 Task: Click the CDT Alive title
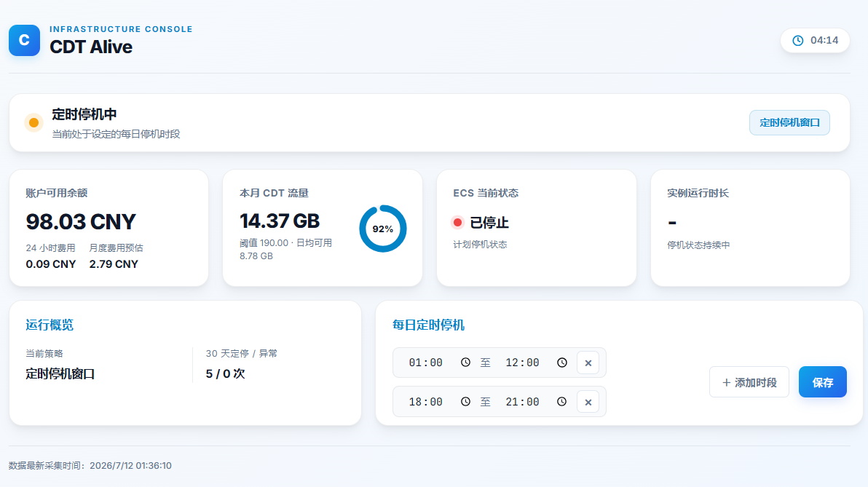click(x=91, y=47)
